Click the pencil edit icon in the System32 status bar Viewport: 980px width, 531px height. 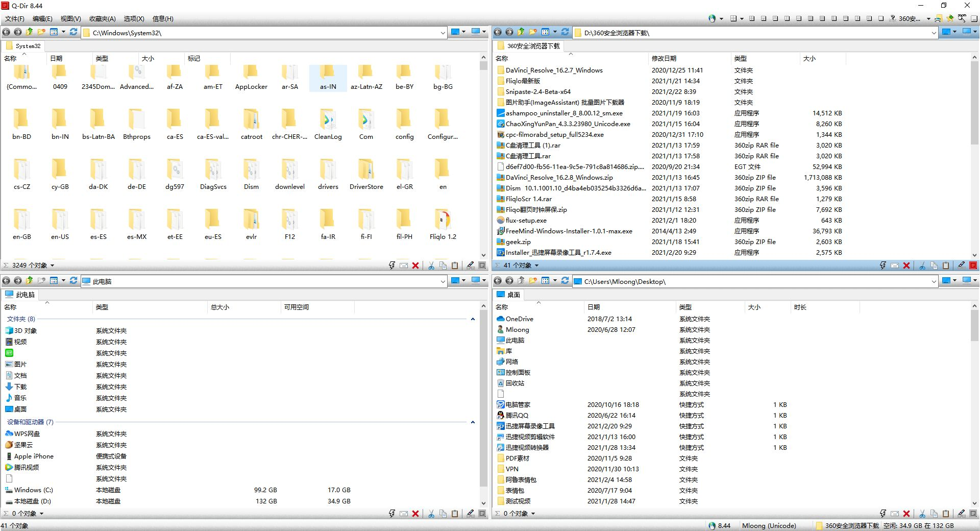pos(471,265)
